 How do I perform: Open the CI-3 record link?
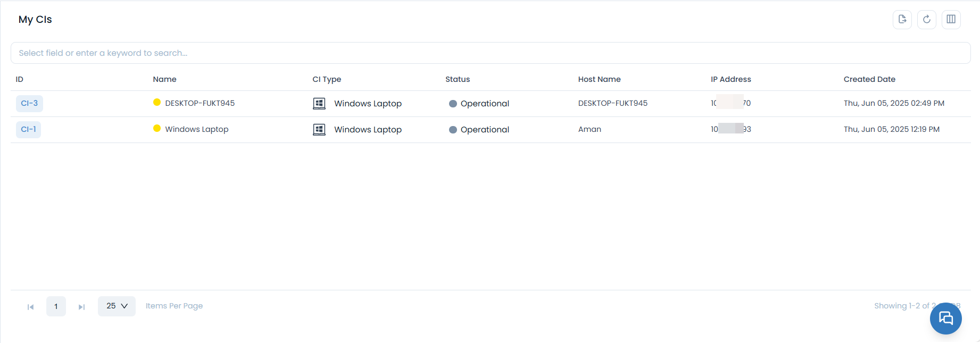pyautogui.click(x=29, y=103)
